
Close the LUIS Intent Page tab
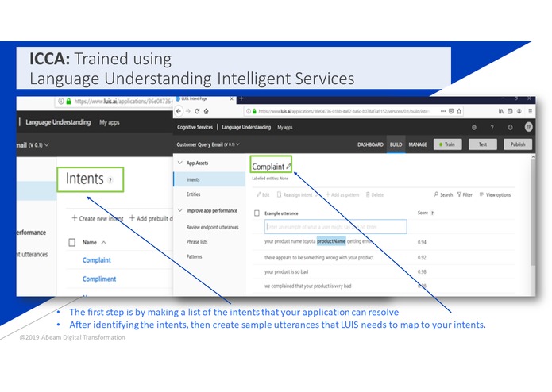click(x=232, y=98)
